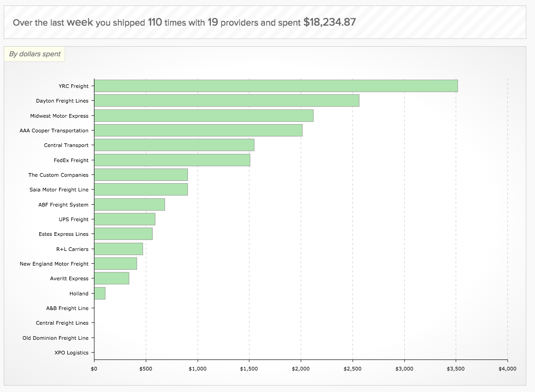Click the 'Central Transport' label
The image size is (535, 392).
(66, 145)
